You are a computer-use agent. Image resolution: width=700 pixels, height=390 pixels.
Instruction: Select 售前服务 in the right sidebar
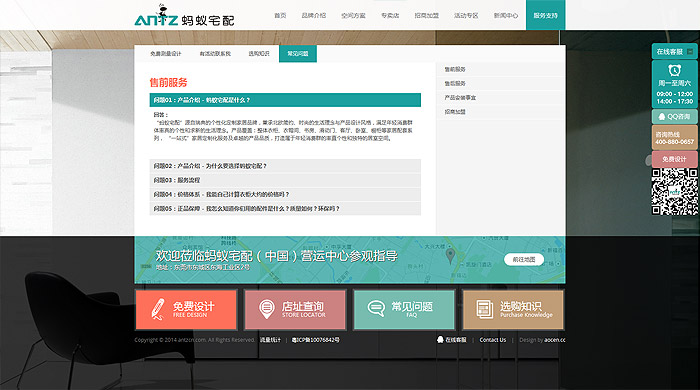pyautogui.click(x=455, y=69)
